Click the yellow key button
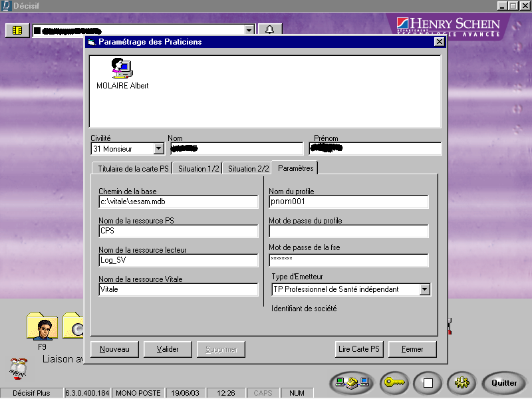The height and width of the screenshot is (399, 532). pos(394,383)
